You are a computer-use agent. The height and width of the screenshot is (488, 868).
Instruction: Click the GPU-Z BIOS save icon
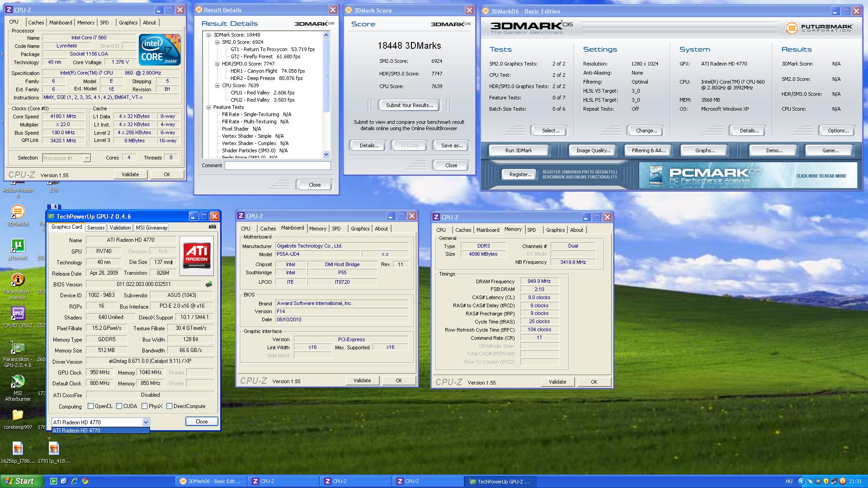pos(208,284)
